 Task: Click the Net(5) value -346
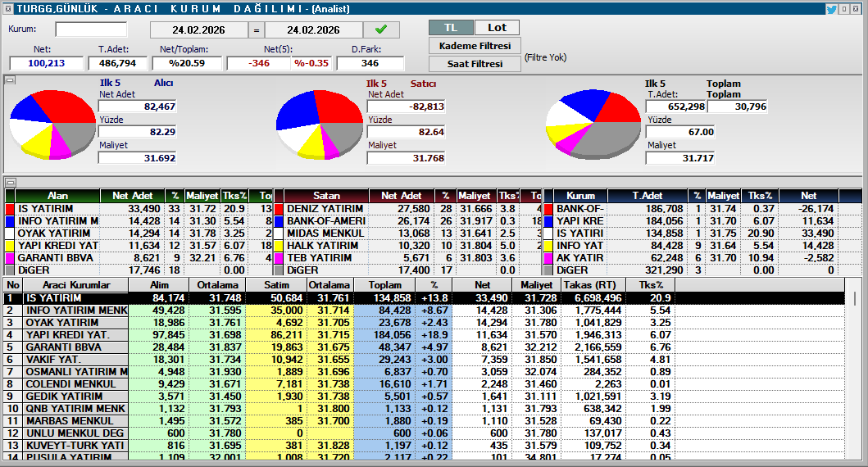(258, 64)
